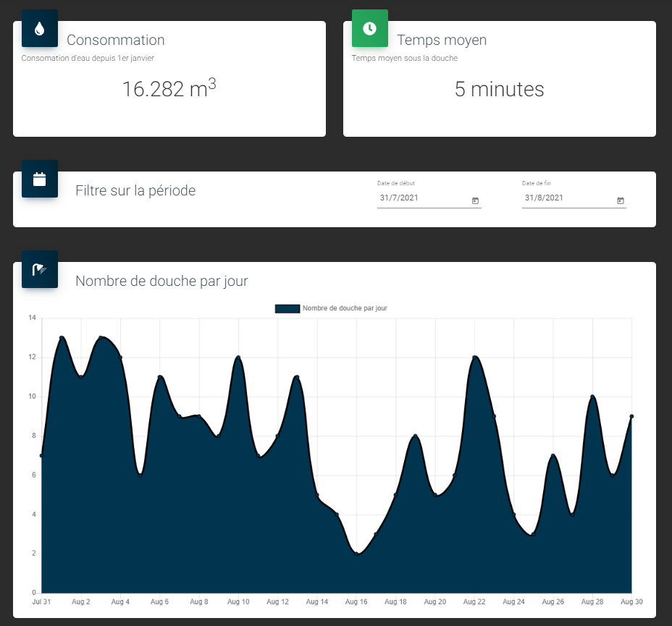The height and width of the screenshot is (626, 672).
Task: Click the clock icon on Temps moyen card
Action: pyautogui.click(x=369, y=28)
